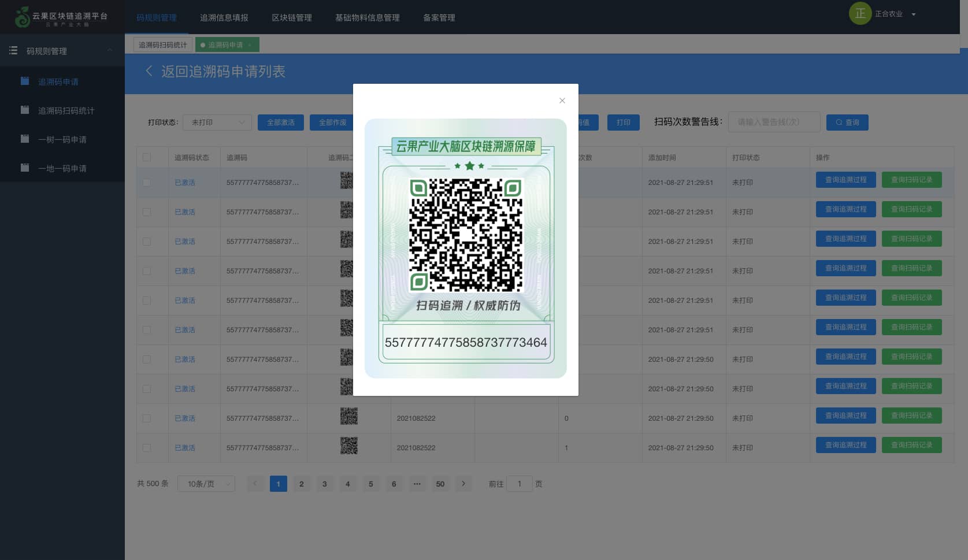Screen dimensions: 968x560
Task: Check the third row checkbox
Action: [x=147, y=242]
